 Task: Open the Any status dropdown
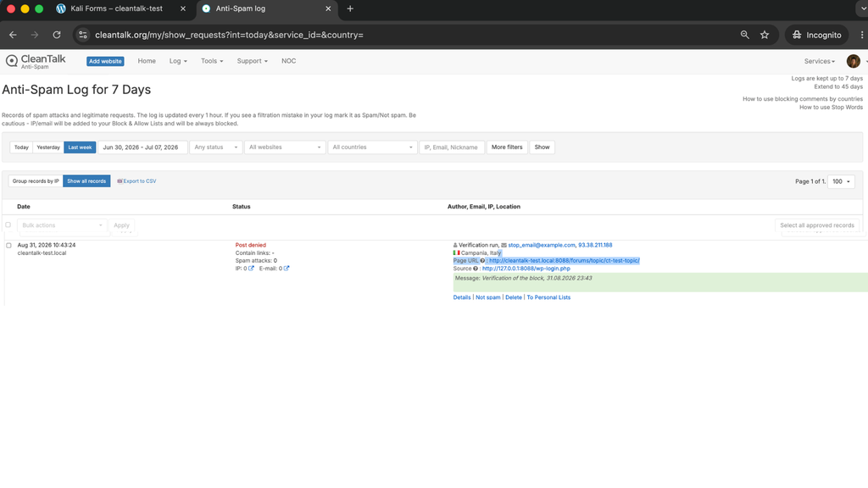[216, 147]
